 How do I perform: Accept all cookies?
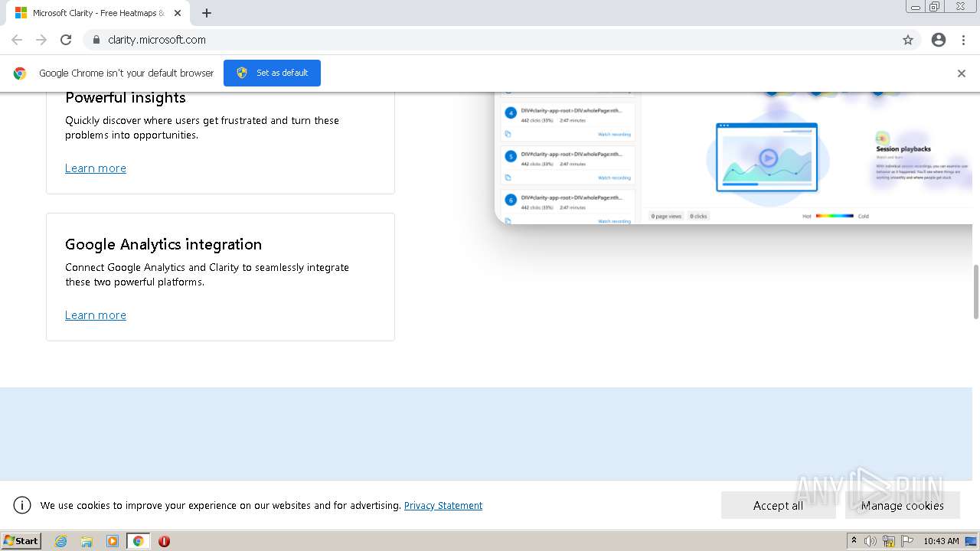pyautogui.click(x=778, y=505)
